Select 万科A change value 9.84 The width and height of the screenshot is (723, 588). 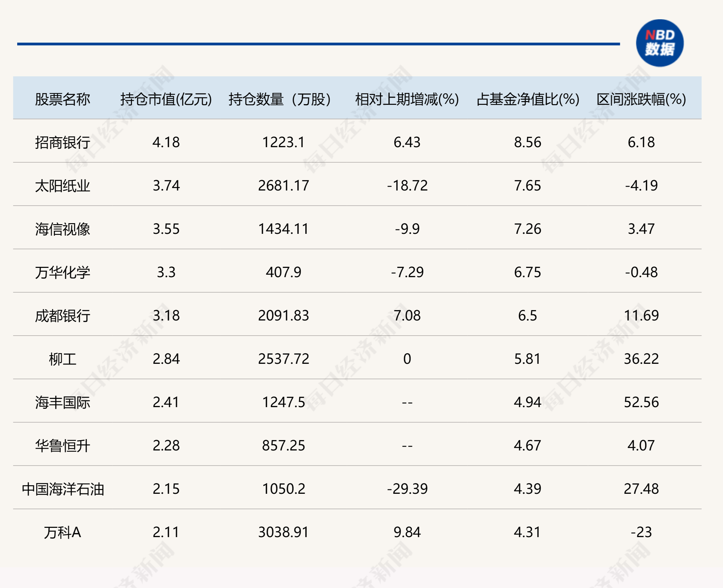click(407, 532)
